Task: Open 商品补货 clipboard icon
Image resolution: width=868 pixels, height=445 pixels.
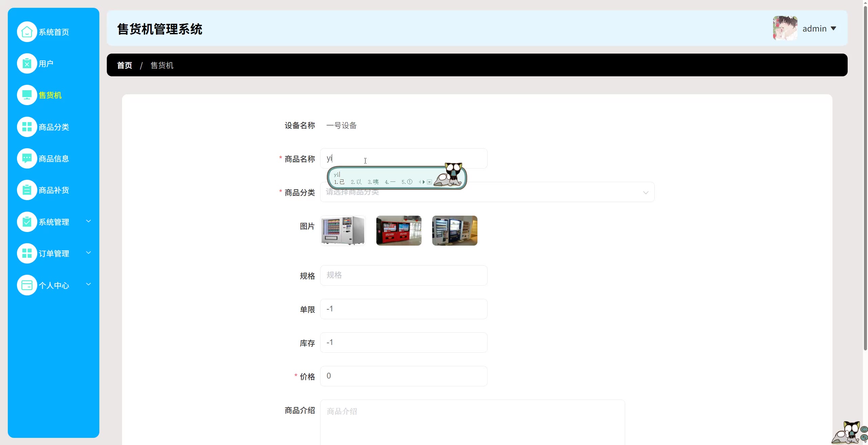Action: (27, 190)
